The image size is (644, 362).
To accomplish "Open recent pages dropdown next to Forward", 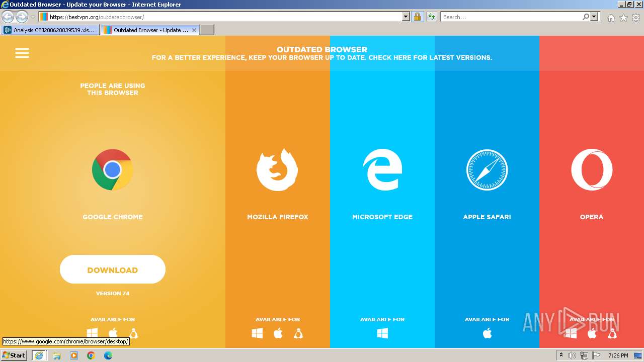I will click(33, 17).
